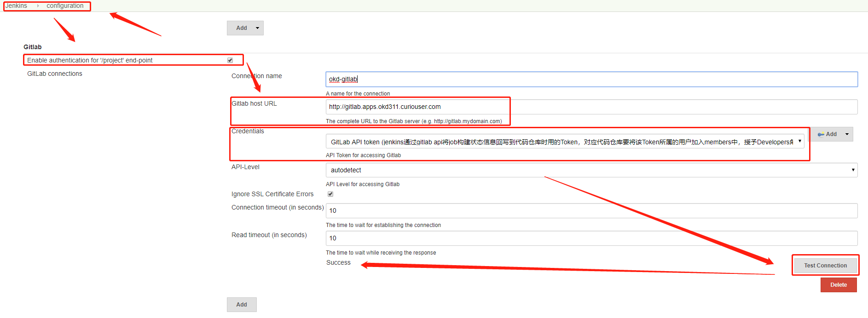Screen dimensions: 868x318
Task: Click 'The time to wait for establishing the connection' text
Action: point(383,225)
